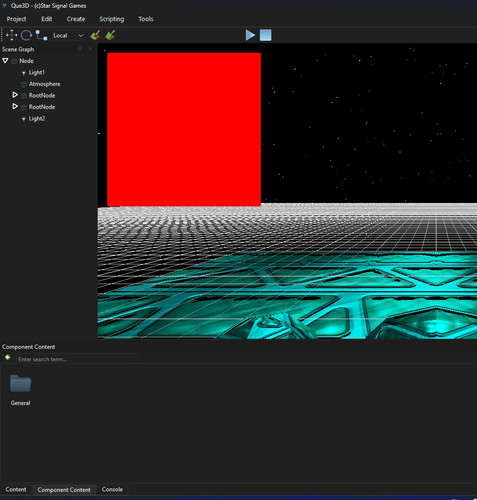Select the Scale tool icon
Viewport: 477px width, 500px height.
tap(42, 35)
